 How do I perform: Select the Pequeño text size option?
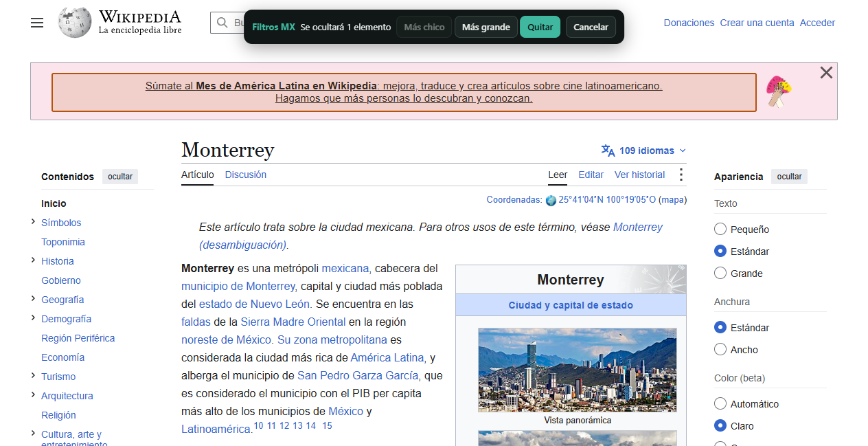pyautogui.click(x=720, y=229)
